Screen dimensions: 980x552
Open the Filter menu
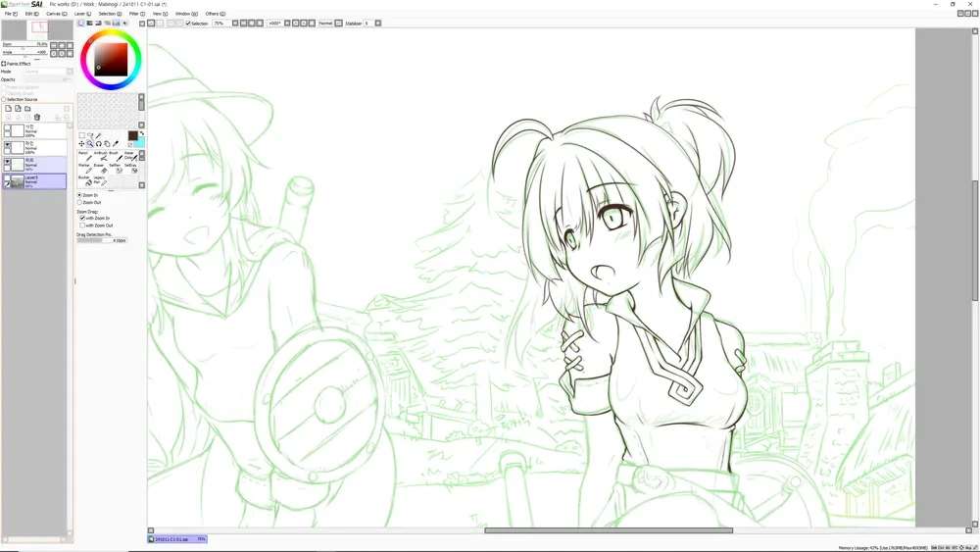coord(137,13)
